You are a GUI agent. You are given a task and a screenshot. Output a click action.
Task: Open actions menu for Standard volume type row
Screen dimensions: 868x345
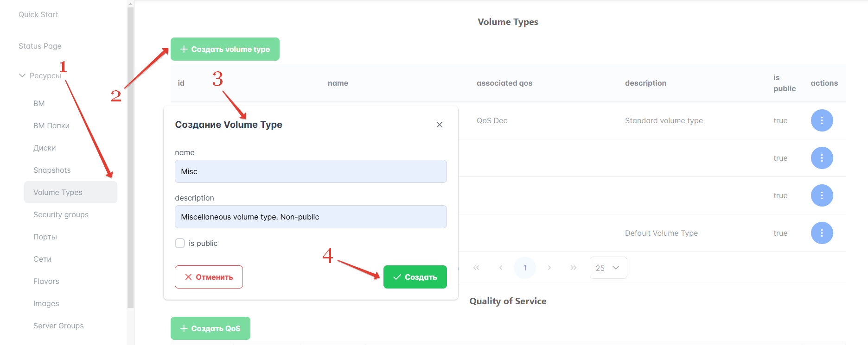(822, 120)
